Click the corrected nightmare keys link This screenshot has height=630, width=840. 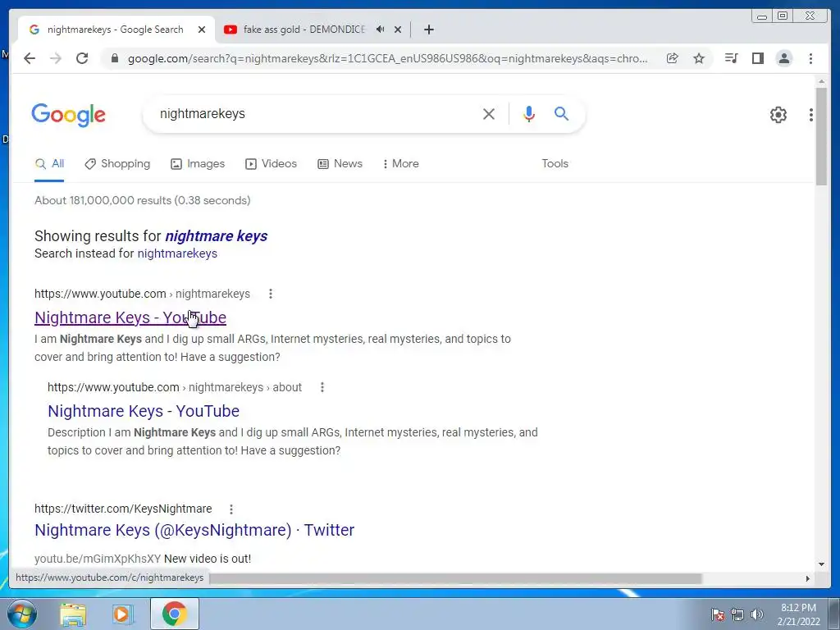tap(216, 236)
